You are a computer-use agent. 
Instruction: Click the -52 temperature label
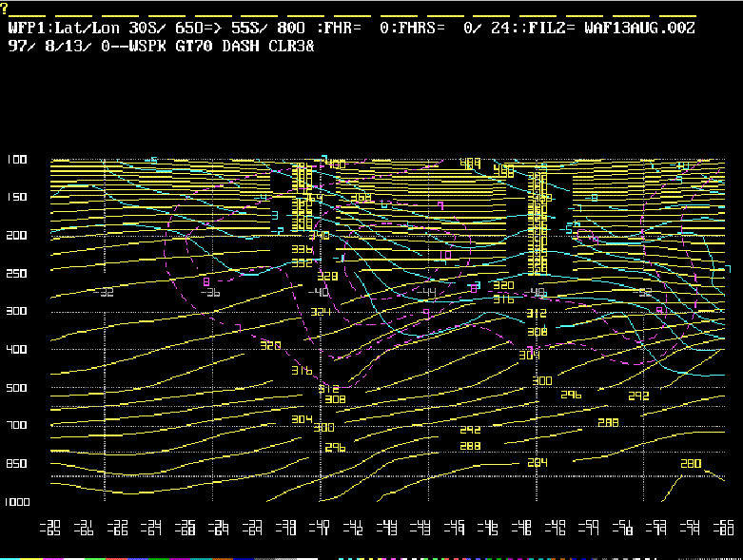[x=642, y=293]
